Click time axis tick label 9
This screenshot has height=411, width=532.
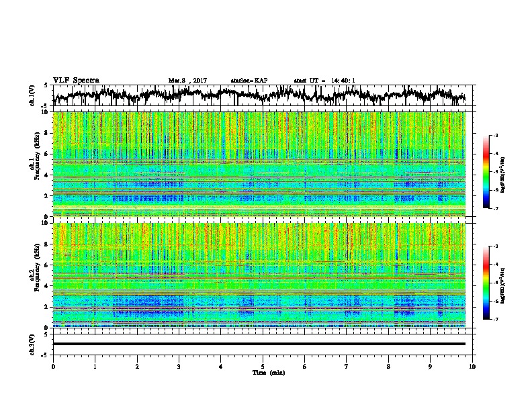[430, 367]
